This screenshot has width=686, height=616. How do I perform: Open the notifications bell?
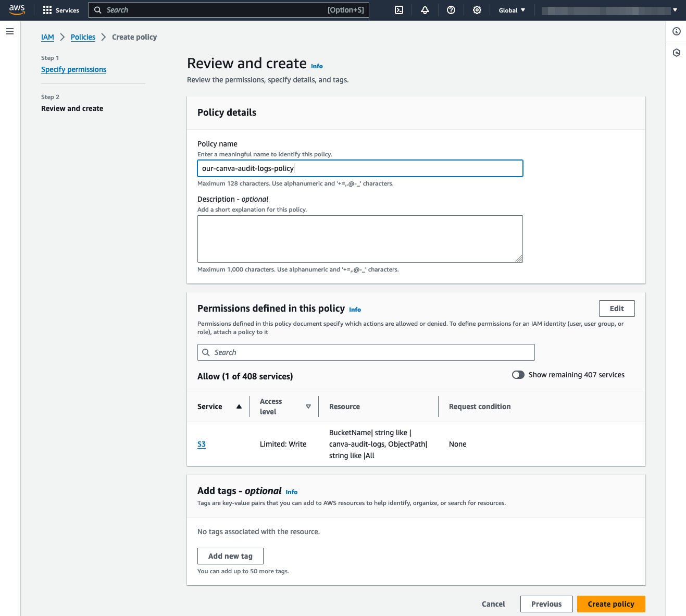point(425,10)
